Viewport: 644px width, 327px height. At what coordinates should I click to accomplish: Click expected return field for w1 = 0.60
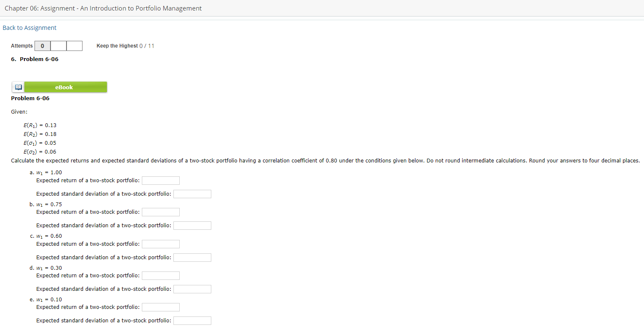click(160, 244)
